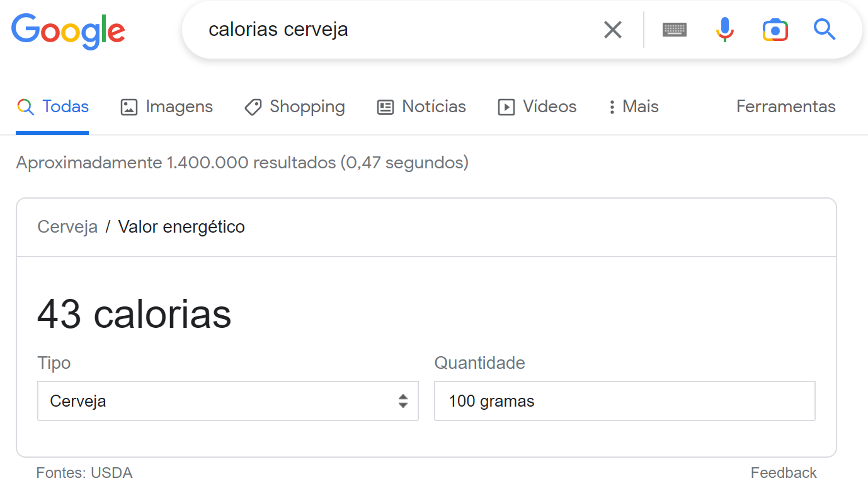Click the Tipo dropdown up-down arrows
This screenshot has height=488, width=868.
(x=403, y=401)
